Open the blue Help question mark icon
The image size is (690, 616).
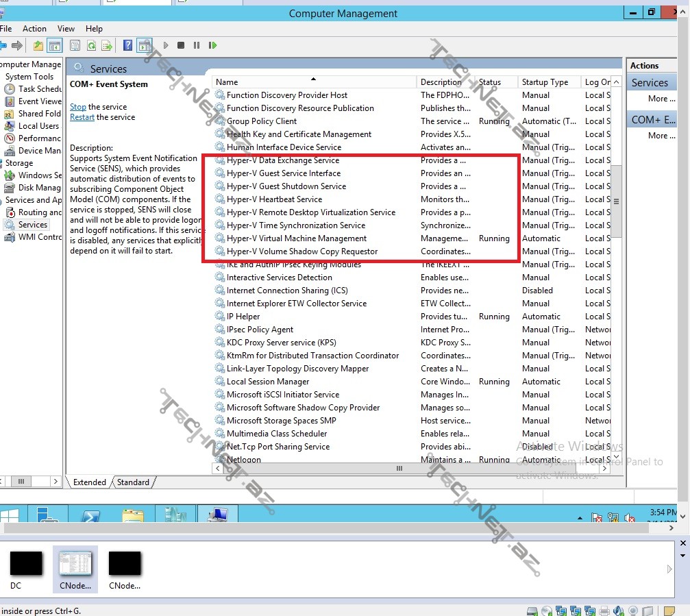point(127,46)
